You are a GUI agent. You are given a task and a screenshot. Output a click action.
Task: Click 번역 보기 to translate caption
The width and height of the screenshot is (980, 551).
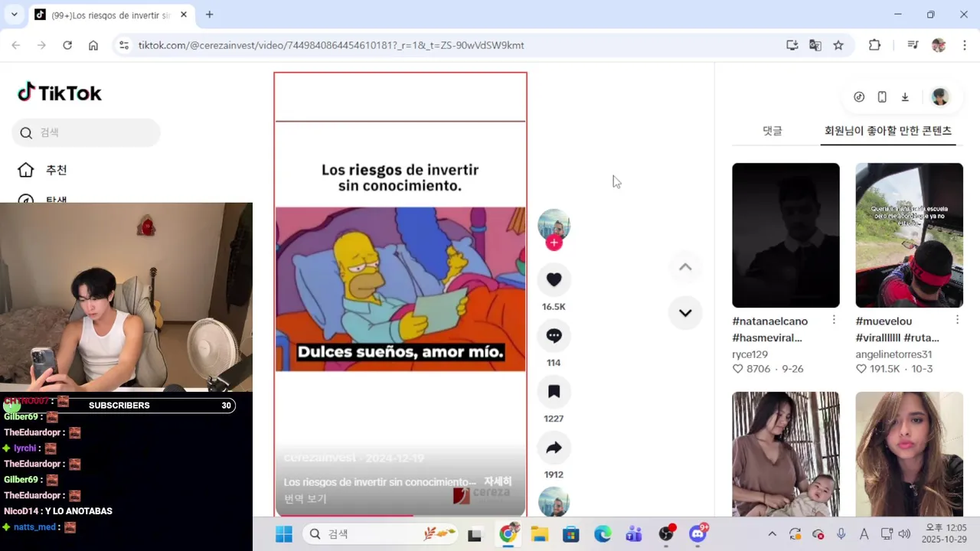(x=305, y=499)
